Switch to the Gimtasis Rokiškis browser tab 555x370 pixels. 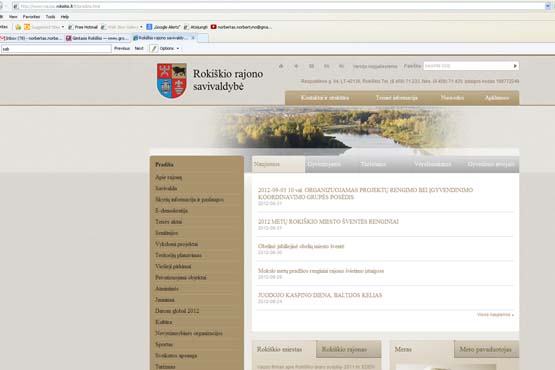click(98, 38)
